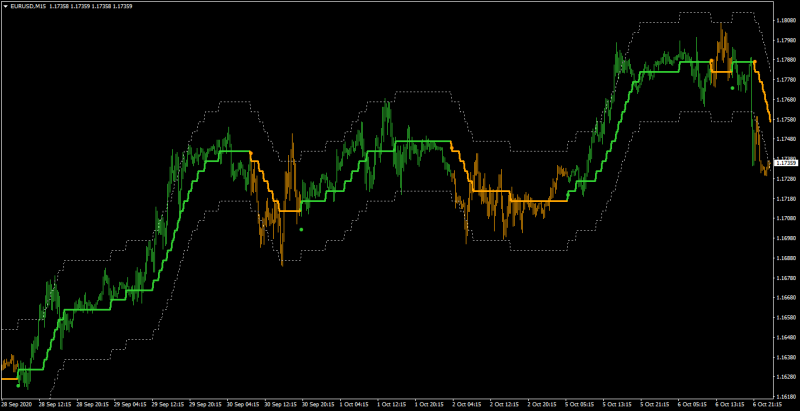Click the 1.17180 price label

786,198
